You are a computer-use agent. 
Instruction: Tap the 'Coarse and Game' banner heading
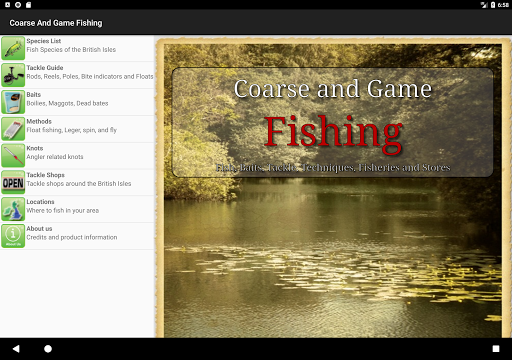pos(333,89)
